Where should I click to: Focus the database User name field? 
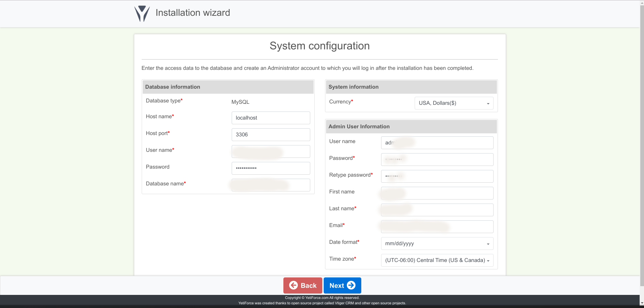(271, 151)
